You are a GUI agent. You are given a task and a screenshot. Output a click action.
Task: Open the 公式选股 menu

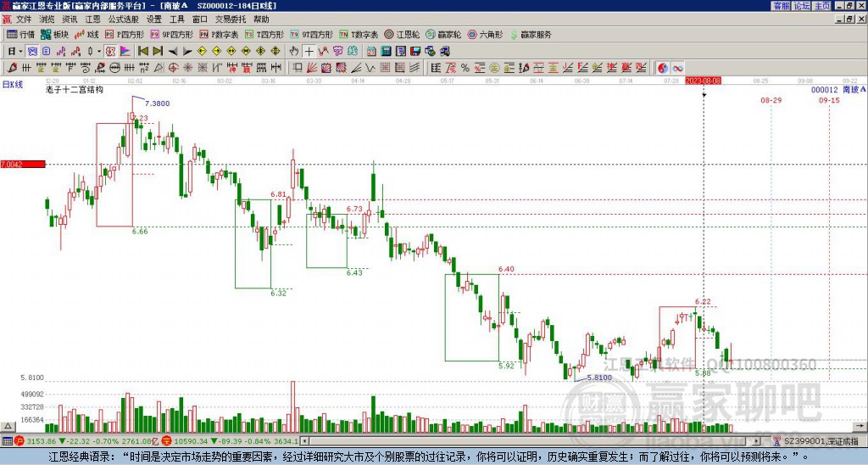click(124, 20)
